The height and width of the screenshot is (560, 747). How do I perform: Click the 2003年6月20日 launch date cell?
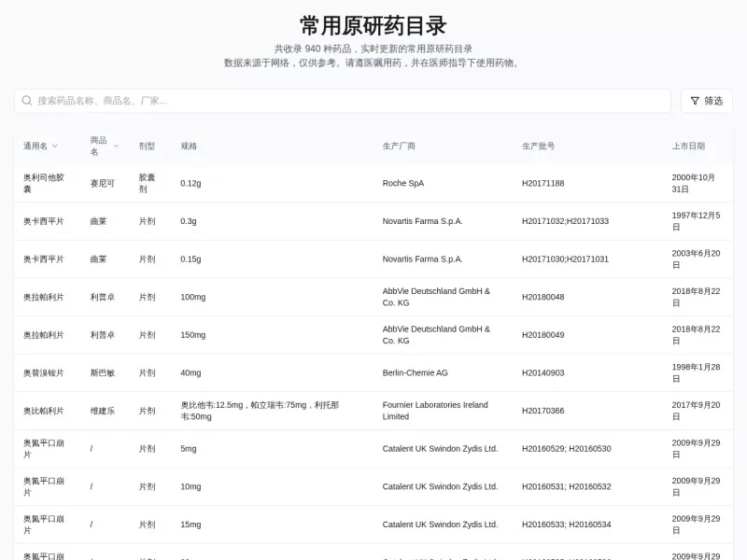[696, 259]
